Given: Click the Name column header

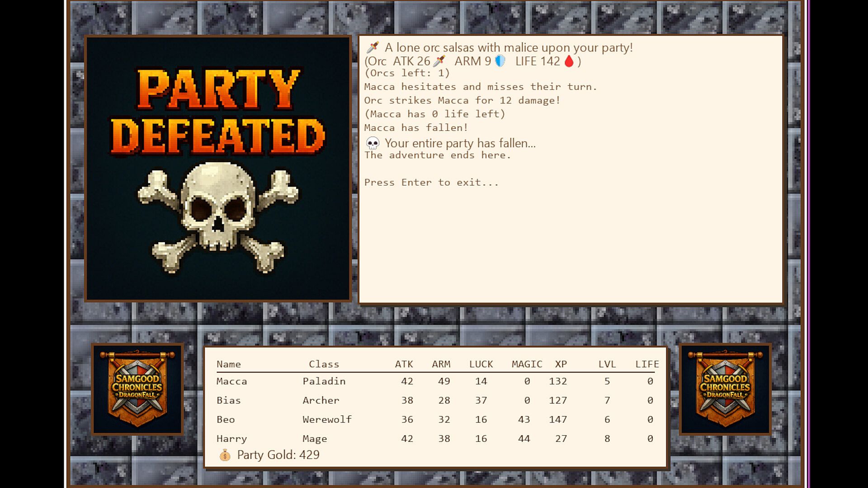Looking at the screenshot, I should pyautogui.click(x=229, y=364).
